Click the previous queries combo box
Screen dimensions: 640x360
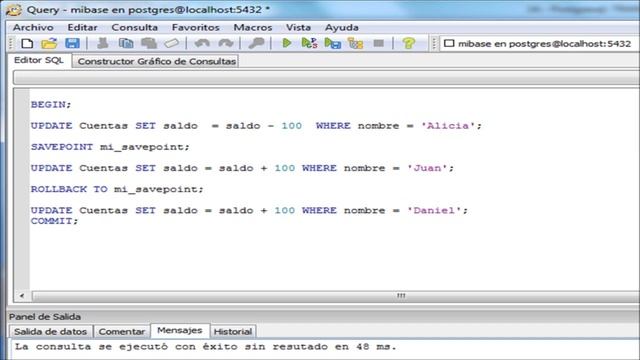[327, 78]
